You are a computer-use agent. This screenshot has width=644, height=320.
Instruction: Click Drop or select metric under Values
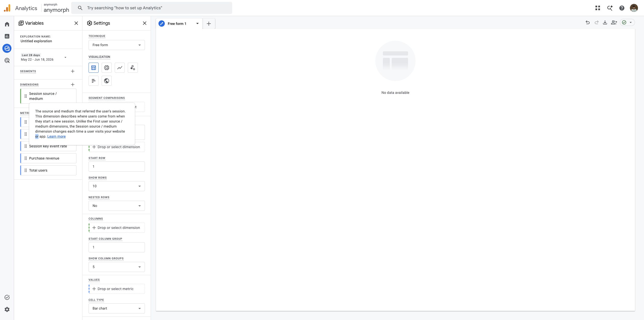pos(117,289)
